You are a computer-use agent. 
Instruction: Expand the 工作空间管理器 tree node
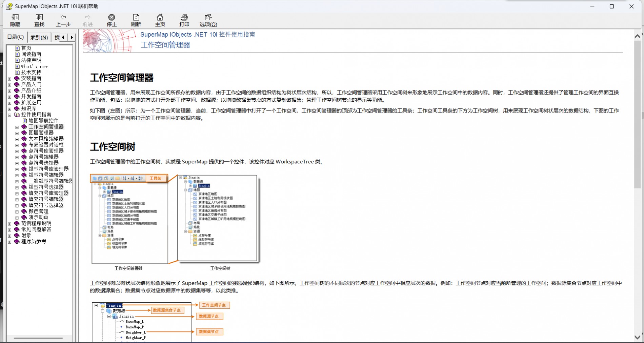pos(17,127)
